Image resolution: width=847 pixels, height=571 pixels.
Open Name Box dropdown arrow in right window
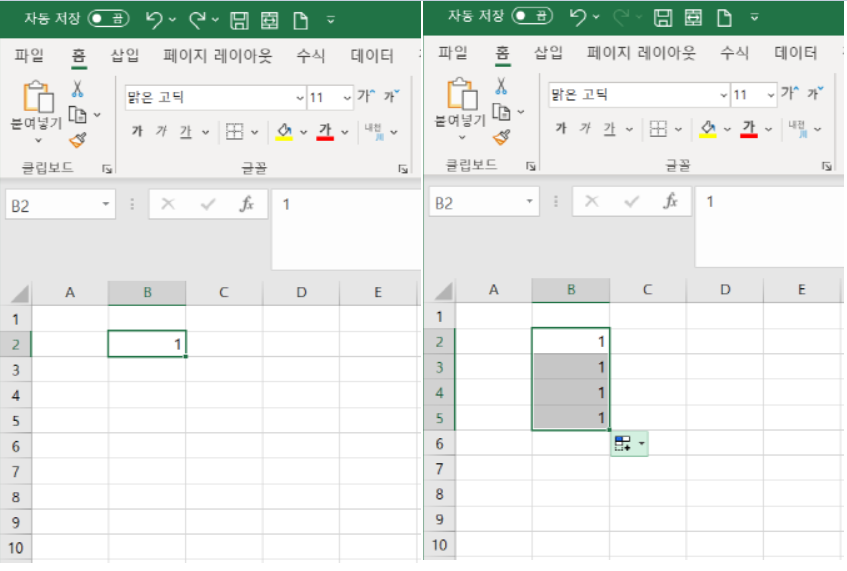(529, 201)
